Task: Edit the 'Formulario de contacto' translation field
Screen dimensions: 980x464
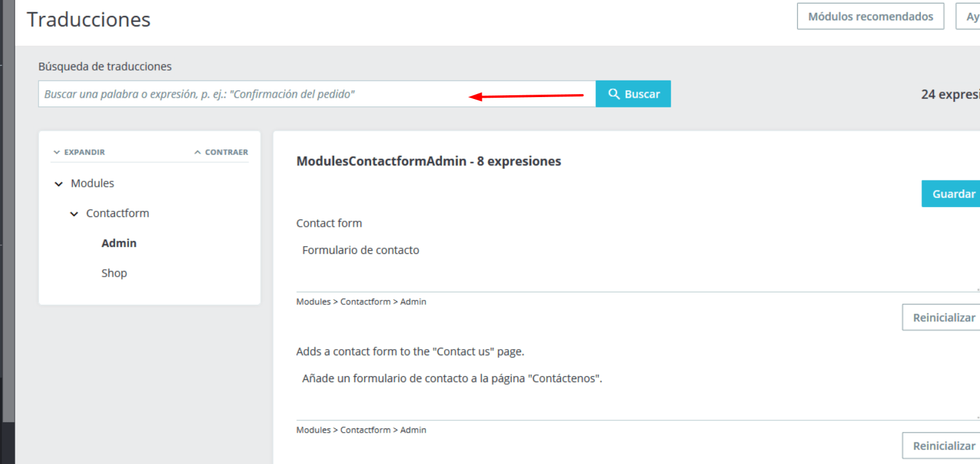Action: pyautogui.click(x=638, y=264)
